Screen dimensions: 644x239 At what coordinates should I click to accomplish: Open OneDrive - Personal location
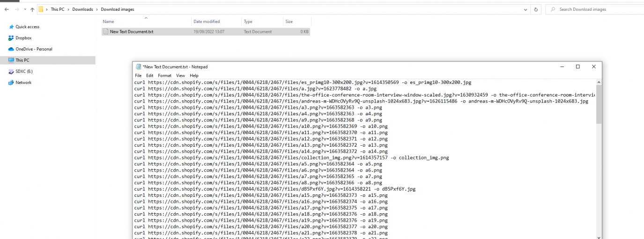pyautogui.click(x=34, y=49)
